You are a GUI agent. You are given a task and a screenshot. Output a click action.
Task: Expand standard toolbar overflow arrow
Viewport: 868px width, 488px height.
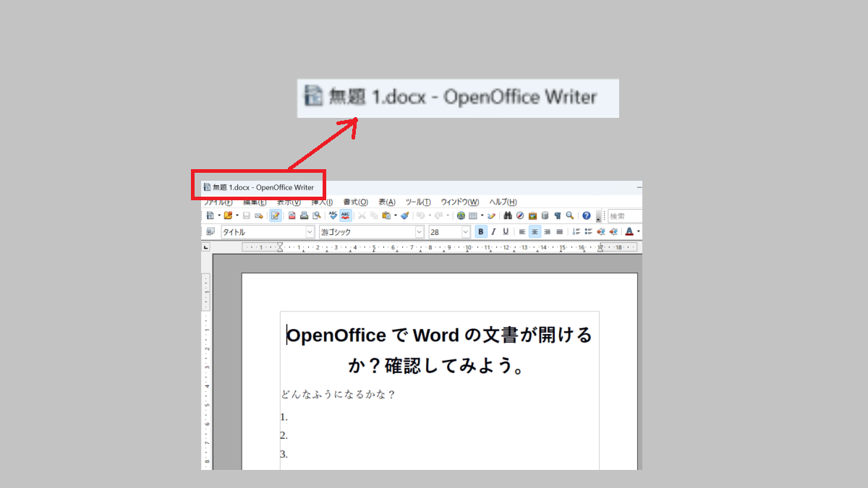point(598,215)
